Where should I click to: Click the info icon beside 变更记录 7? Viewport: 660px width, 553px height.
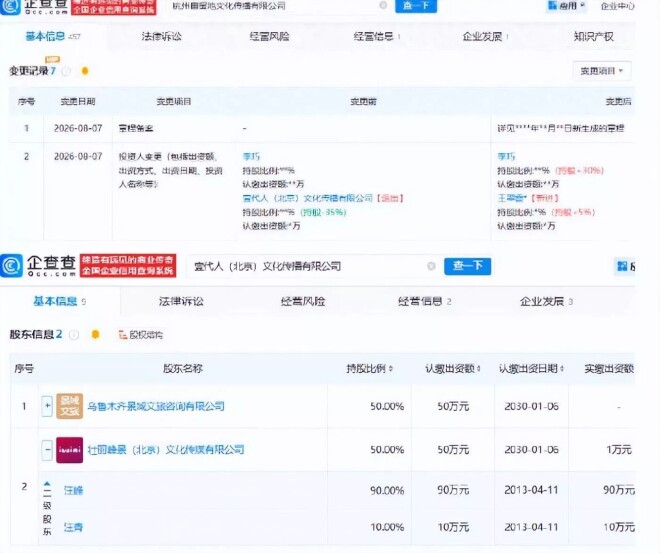point(66,71)
